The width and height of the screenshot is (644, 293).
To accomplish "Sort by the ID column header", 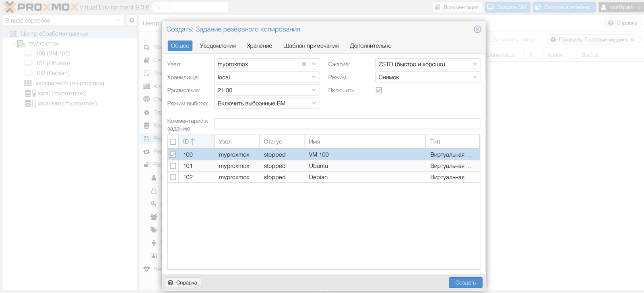I will click(x=196, y=142).
